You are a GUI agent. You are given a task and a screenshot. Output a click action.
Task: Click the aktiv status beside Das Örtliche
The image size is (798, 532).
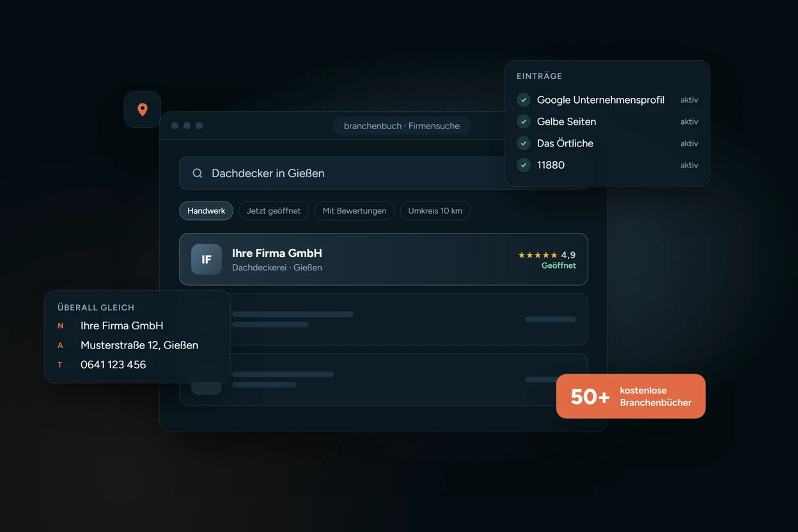pyautogui.click(x=689, y=143)
